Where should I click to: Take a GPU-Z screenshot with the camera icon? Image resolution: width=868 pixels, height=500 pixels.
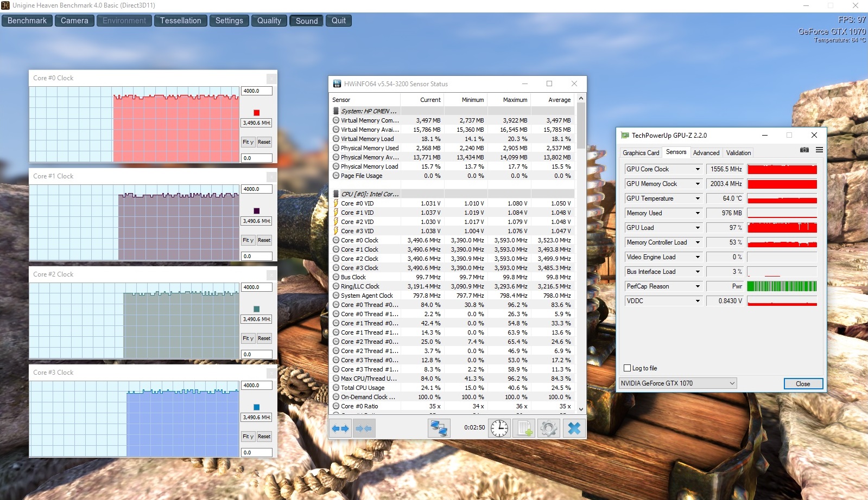tap(804, 150)
